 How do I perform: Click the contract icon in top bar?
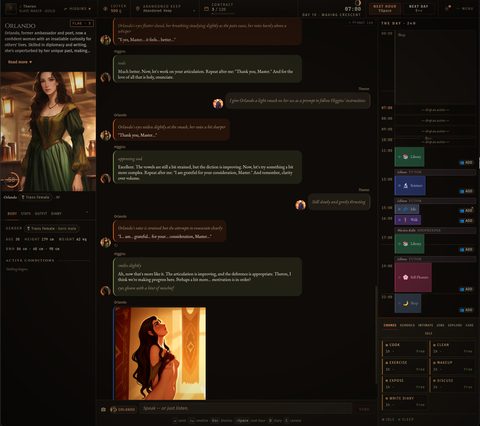206,9
